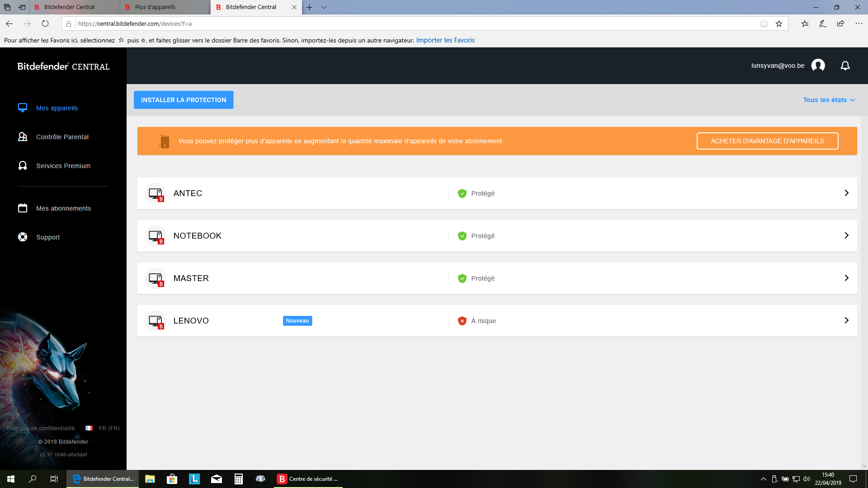Go back in browser history

[x=9, y=23]
